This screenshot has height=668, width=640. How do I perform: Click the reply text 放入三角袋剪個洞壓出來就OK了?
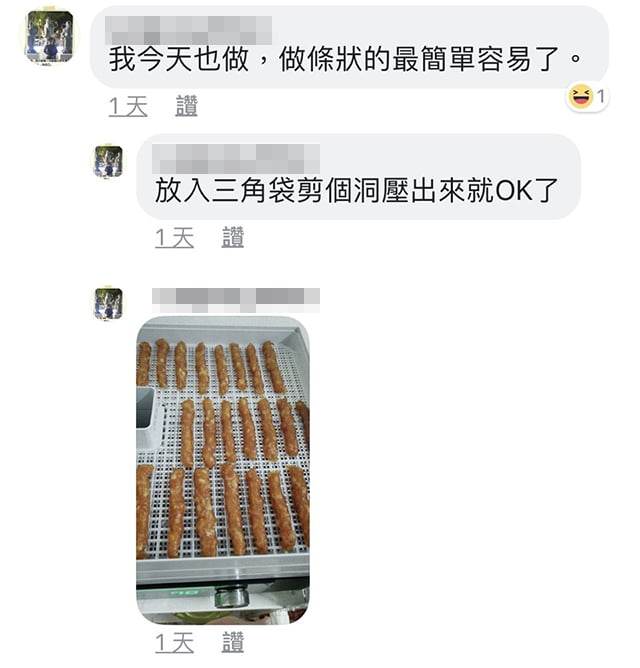tap(356, 190)
